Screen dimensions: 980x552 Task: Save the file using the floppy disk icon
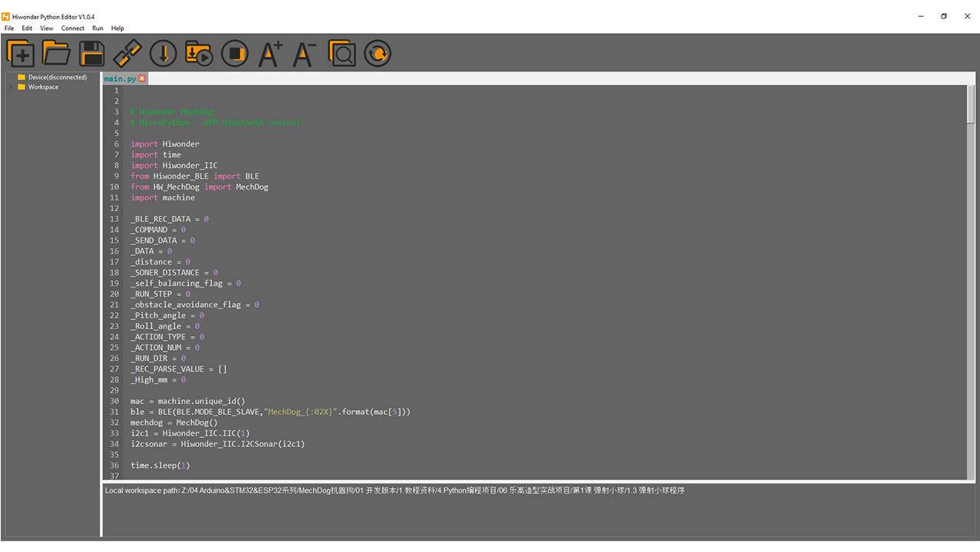92,53
